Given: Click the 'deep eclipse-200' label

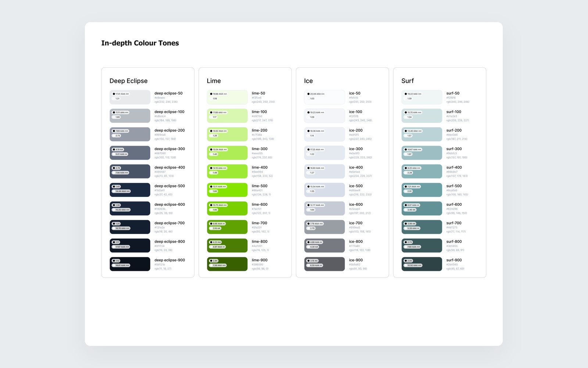Looking at the screenshot, I should [169, 130].
